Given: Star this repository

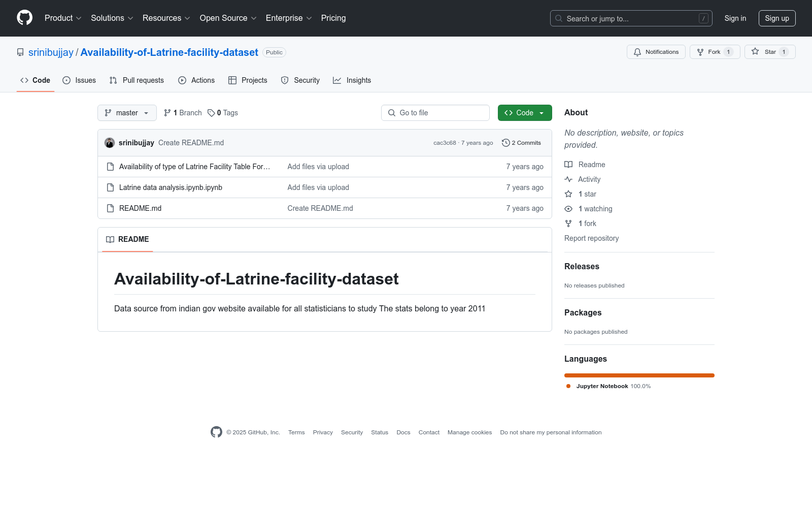Looking at the screenshot, I should coord(770,52).
